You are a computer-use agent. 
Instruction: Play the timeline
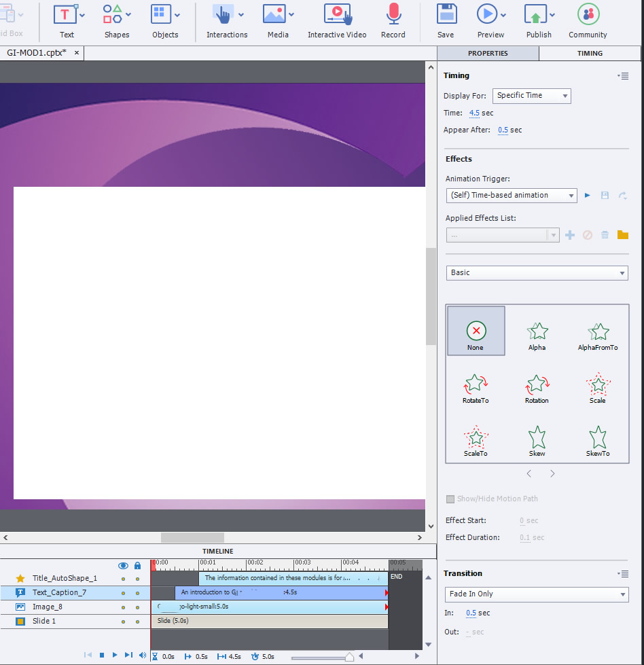(x=115, y=655)
